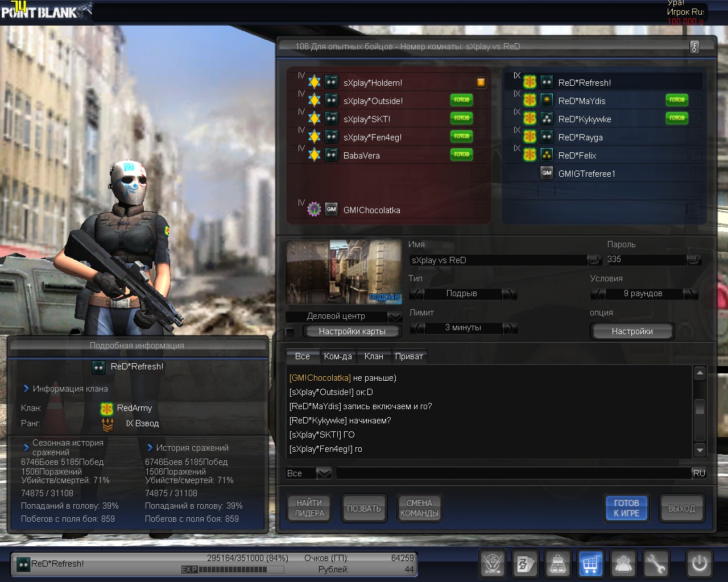Toggle the slot box on ReD*MaYdis row
This screenshot has width=728, height=582.
point(696,101)
